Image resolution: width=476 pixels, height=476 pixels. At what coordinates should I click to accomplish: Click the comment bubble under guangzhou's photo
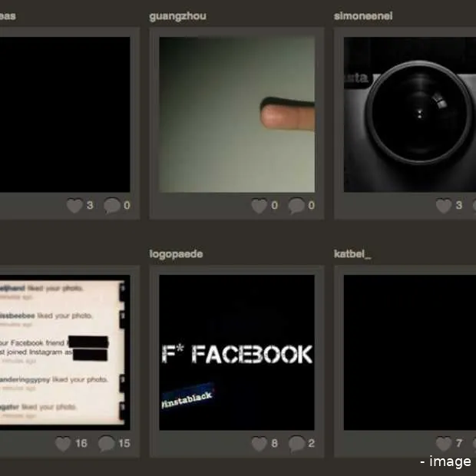[x=296, y=206]
